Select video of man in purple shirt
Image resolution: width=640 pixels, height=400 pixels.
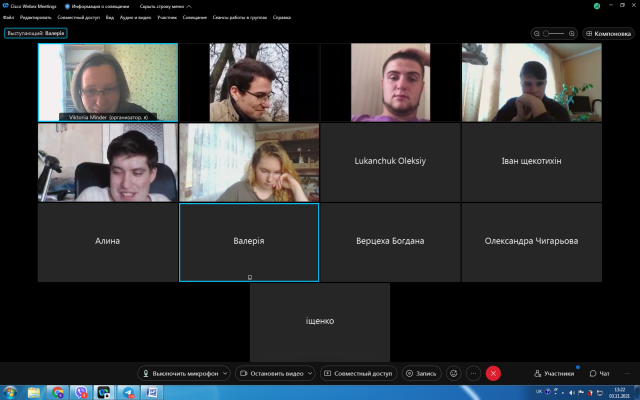tap(390, 82)
